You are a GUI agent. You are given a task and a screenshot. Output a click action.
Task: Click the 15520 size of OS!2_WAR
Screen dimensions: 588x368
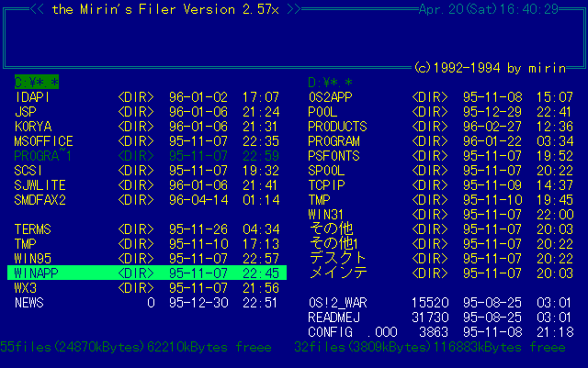tap(430, 303)
